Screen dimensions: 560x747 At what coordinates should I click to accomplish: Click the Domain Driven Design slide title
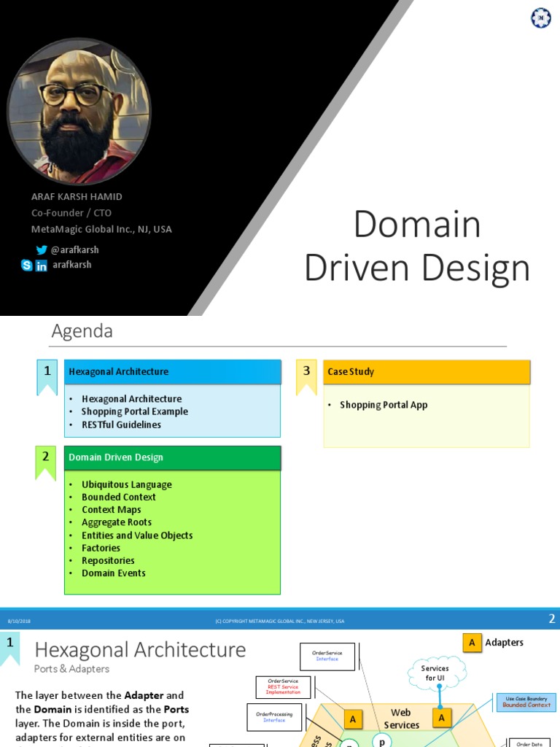pyautogui.click(x=417, y=246)
